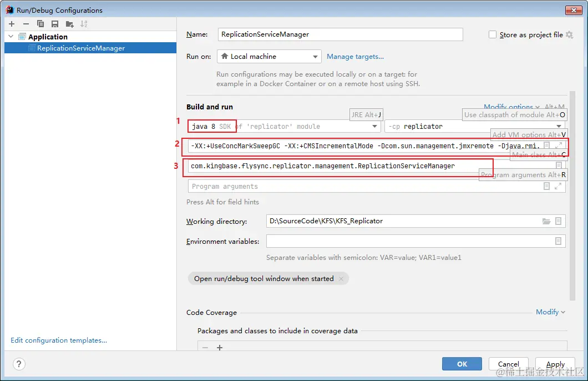Expand the VM options field editor

[559, 146]
